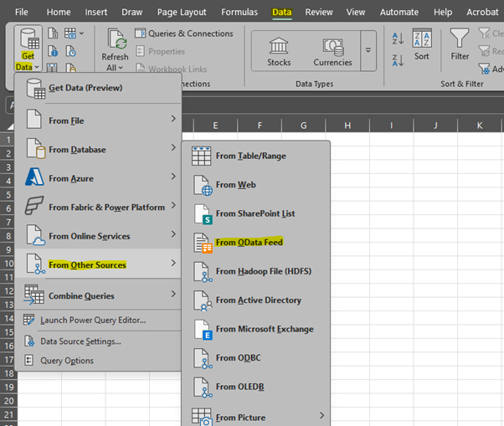Screen dimensions: 504x426
Task: Open the Formulas ribbon tab
Action: coord(239,13)
